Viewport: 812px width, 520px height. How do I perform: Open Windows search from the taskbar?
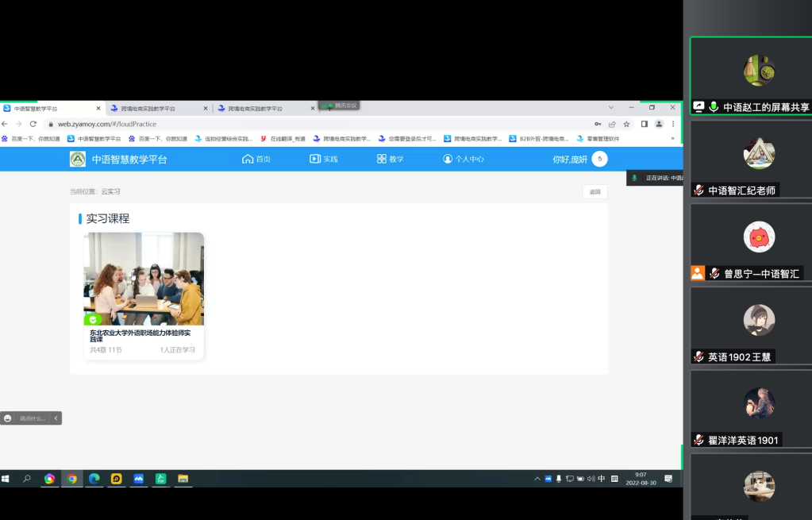tap(27, 479)
